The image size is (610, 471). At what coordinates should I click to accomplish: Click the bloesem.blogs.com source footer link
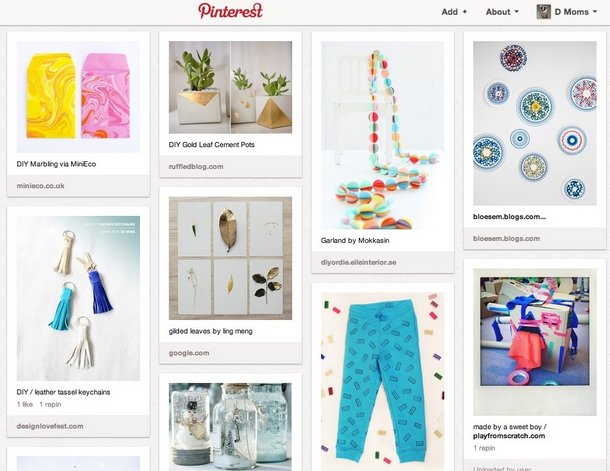coord(507,238)
